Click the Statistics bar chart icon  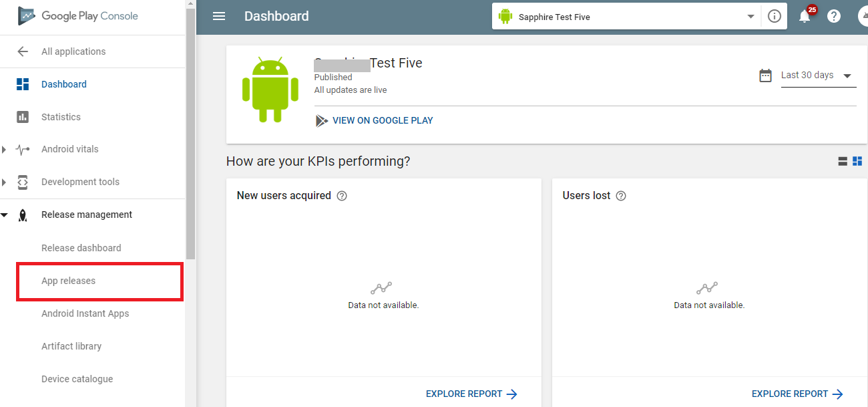coord(23,117)
